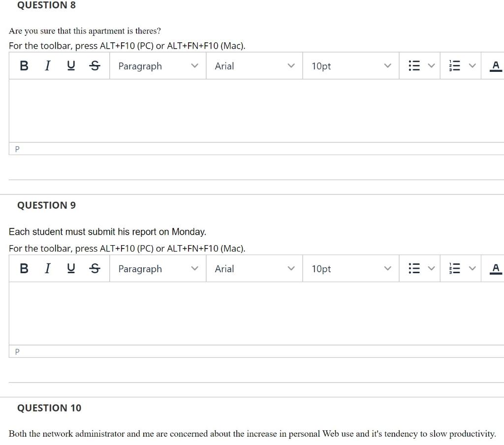Open Arial font dropdown in Question 9
This screenshot has height=445, width=504.
tap(254, 268)
